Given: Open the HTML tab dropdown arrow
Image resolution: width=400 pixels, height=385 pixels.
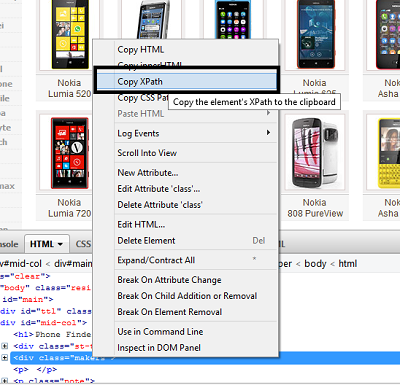Looking at the screenshot, I should tap(60, 244).
